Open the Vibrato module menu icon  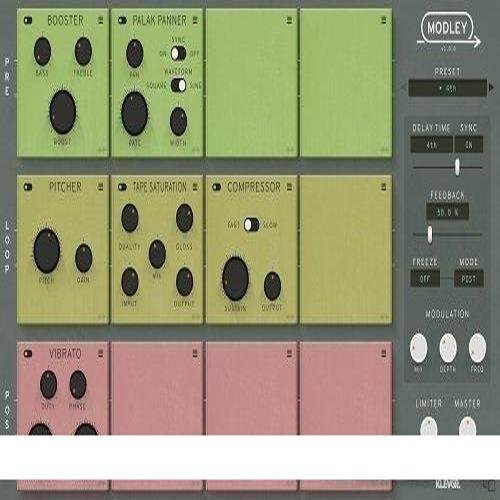pyautogui.click(x=100, y=354)
